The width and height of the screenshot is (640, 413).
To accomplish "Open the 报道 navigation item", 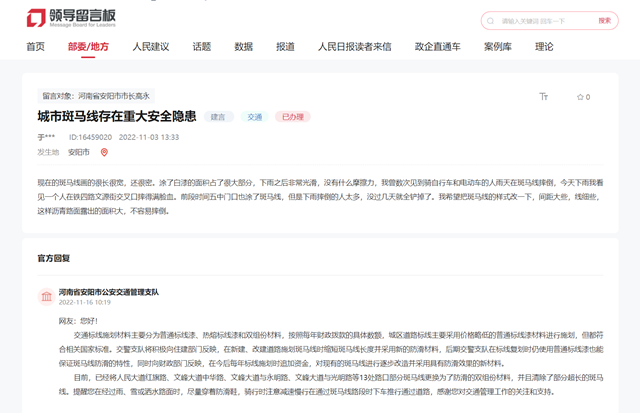I will tap(285, 47).
